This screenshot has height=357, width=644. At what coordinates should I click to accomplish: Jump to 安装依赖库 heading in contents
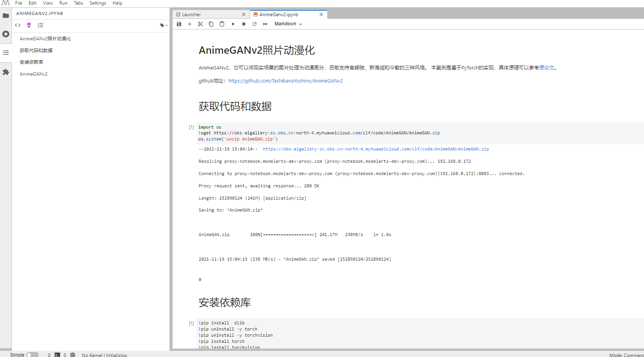(31, 62)
